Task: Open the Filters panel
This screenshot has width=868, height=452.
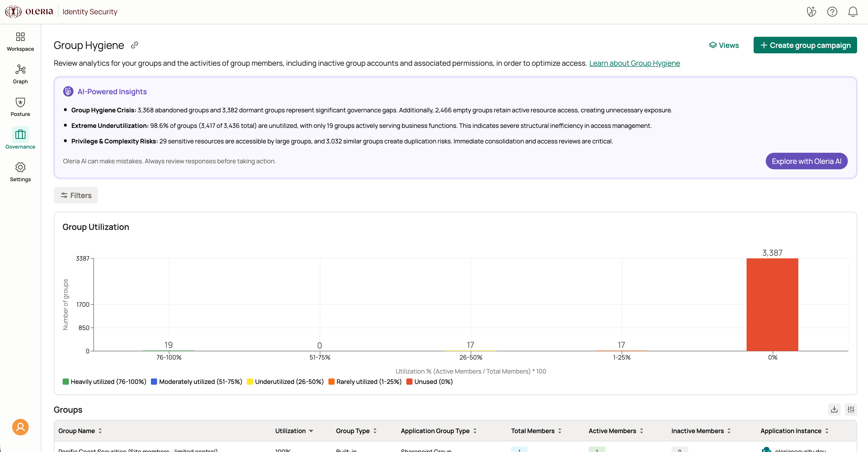Action: (x=76, y=195)
